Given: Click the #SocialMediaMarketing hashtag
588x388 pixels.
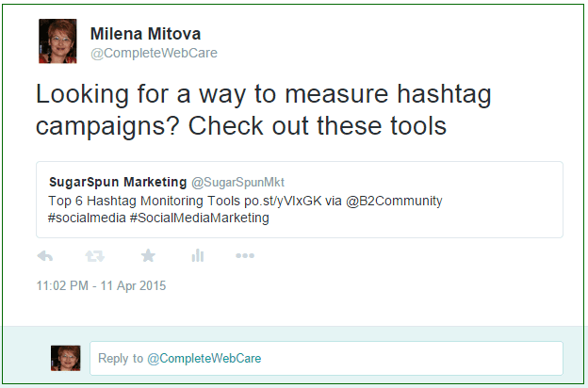Looking at the screenshot, I should [200, 218].
